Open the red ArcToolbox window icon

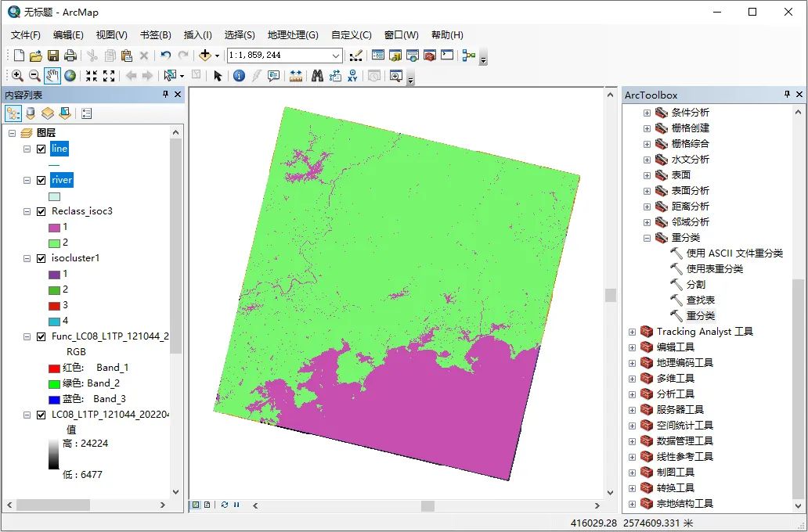pyautogui.click(x=430, y=55)
